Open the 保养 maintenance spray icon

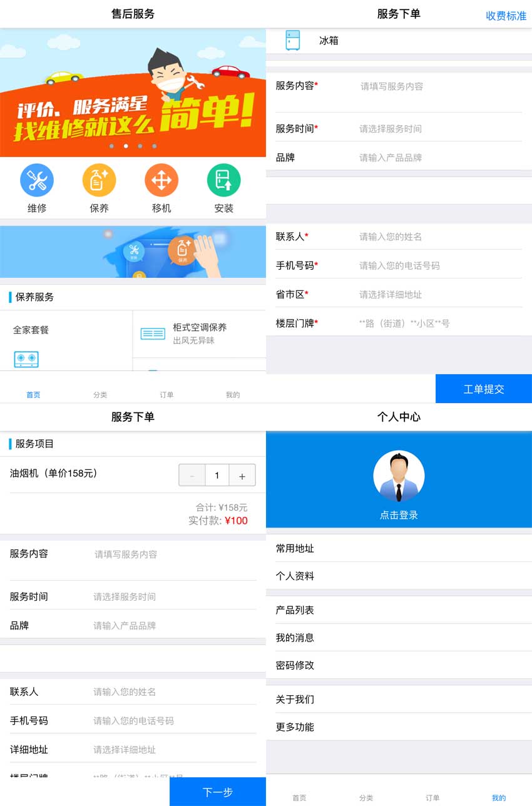tap(99, 180)
